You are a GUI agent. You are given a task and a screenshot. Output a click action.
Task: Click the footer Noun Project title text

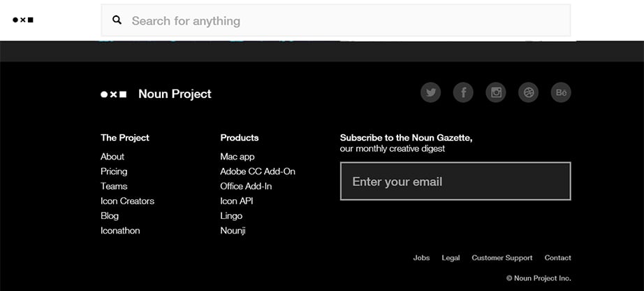tap(175, 94)
